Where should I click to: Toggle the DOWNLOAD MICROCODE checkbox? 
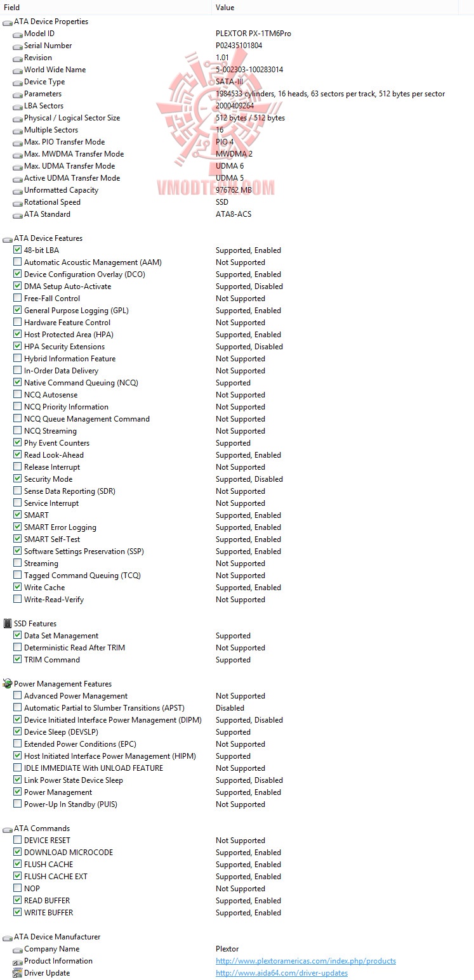click(17, 853)
